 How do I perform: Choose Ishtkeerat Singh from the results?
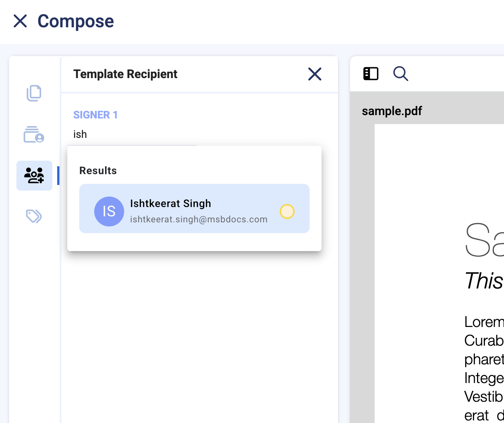[170, 204]
